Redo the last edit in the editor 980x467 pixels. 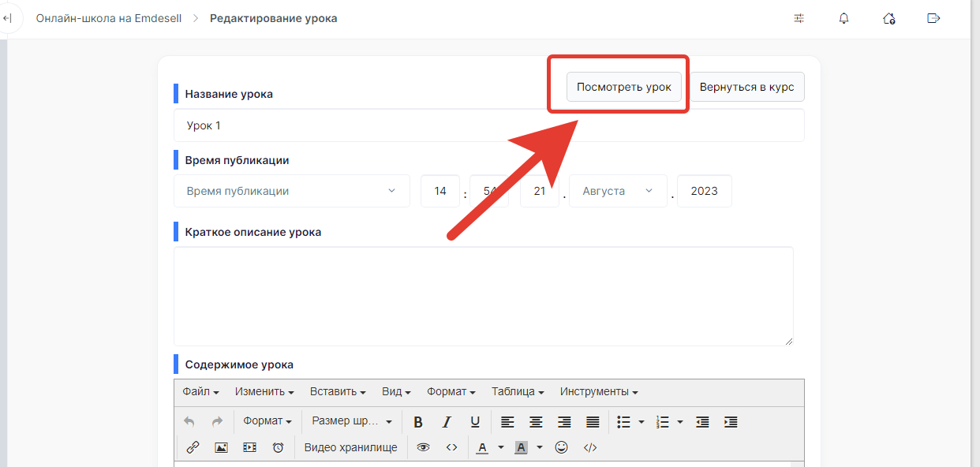(218, 421)
